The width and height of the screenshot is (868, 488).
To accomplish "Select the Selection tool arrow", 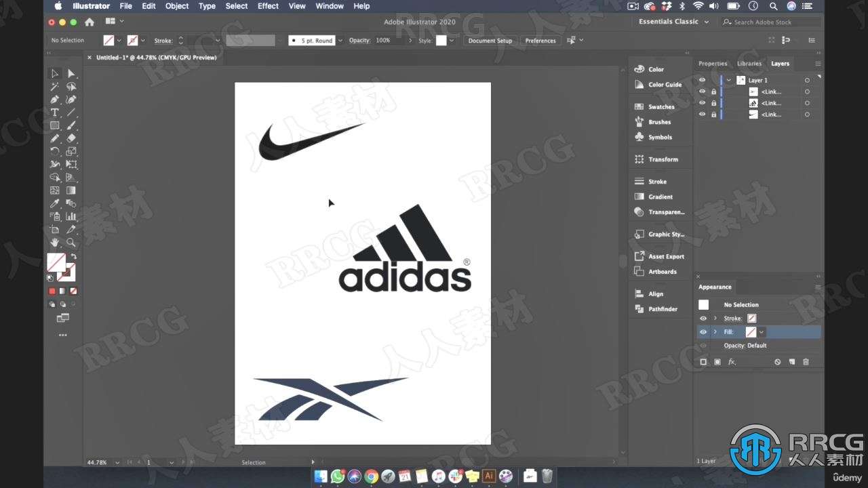I will (x=55, y=73).
